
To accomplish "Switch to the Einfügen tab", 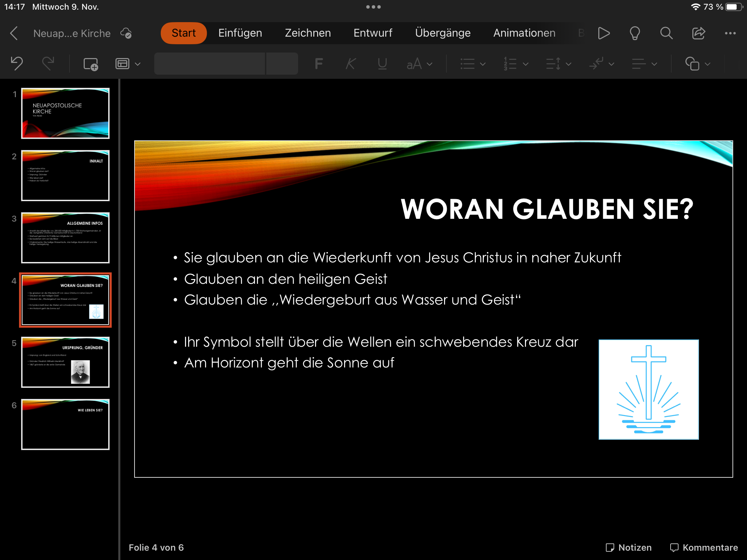I will pyautogui.click(x=240, y=33).
